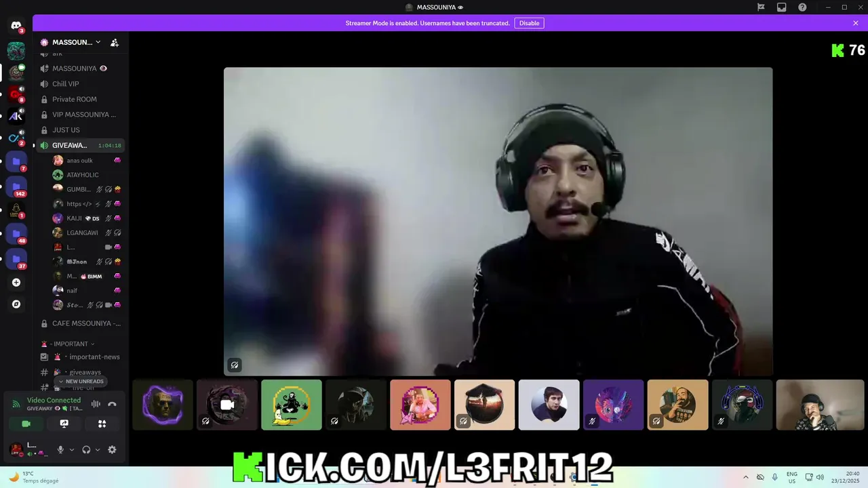The height and width of the screenshot is (488, 868).
Task: Select voice participant https </>
Action: point(87,203)
